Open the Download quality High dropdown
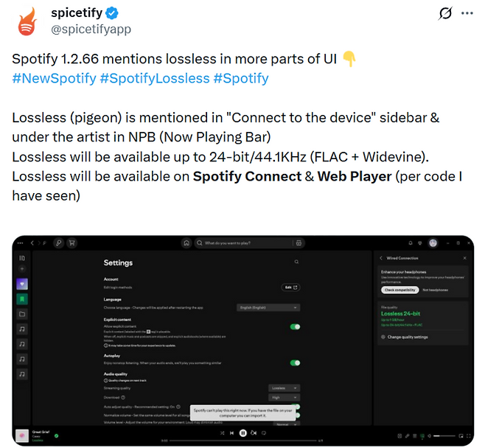 coord(285,396)
